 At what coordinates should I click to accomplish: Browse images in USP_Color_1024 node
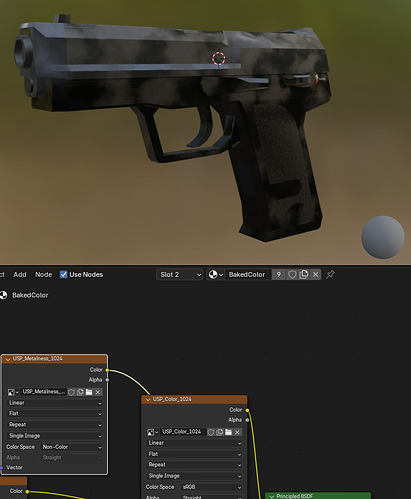coord(152,432)
